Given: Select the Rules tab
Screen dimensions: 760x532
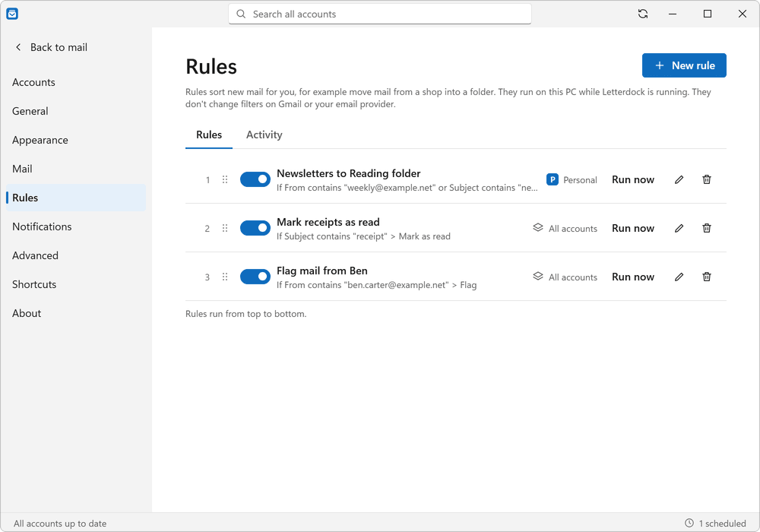Looking at the screenshot, I should click(x=209, y=135).
